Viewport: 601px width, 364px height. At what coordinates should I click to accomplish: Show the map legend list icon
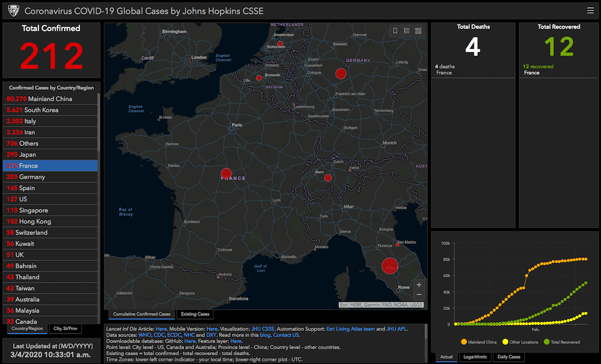(x=407, y=30)
